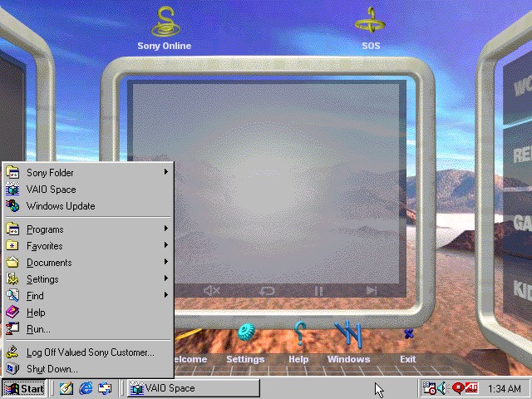Pause the video playback
The height and width of the screenshot is (399, 532).
coord(319,290)
